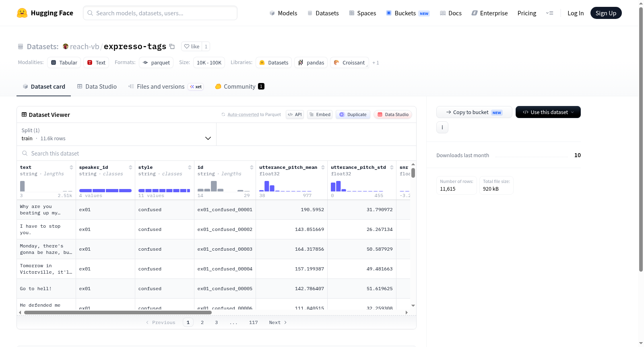Select the parquet format tag
The width and height of the screenshot is (644, 347).
click(x=156, y=62)
